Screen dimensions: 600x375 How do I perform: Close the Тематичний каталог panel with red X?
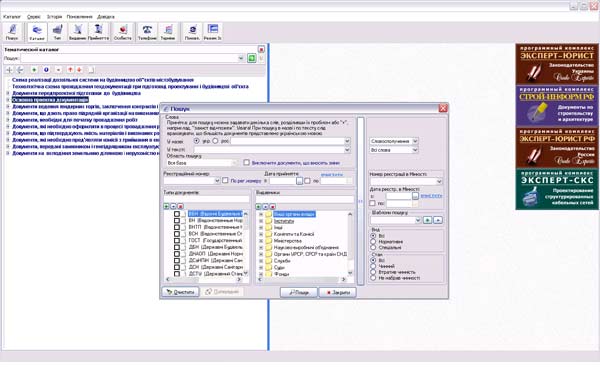[x=261, y=49]
